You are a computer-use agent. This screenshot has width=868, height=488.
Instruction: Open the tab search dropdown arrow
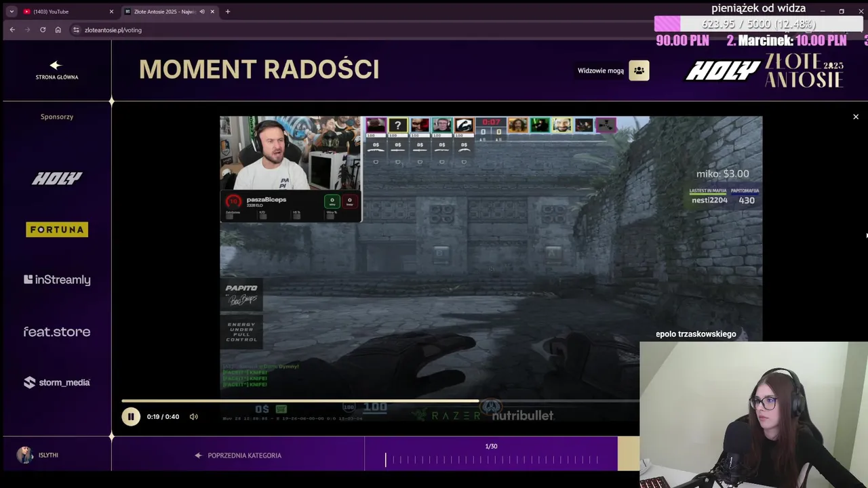pyautogui.click(x=12, y=12)
